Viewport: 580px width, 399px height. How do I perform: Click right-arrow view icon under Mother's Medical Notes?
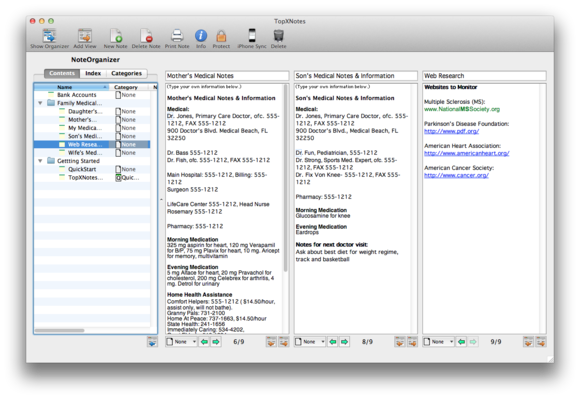pos(284,342)
